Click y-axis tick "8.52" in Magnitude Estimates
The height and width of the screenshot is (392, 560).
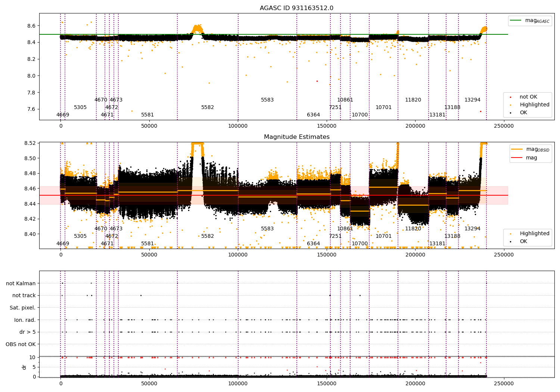click(30, 143)
